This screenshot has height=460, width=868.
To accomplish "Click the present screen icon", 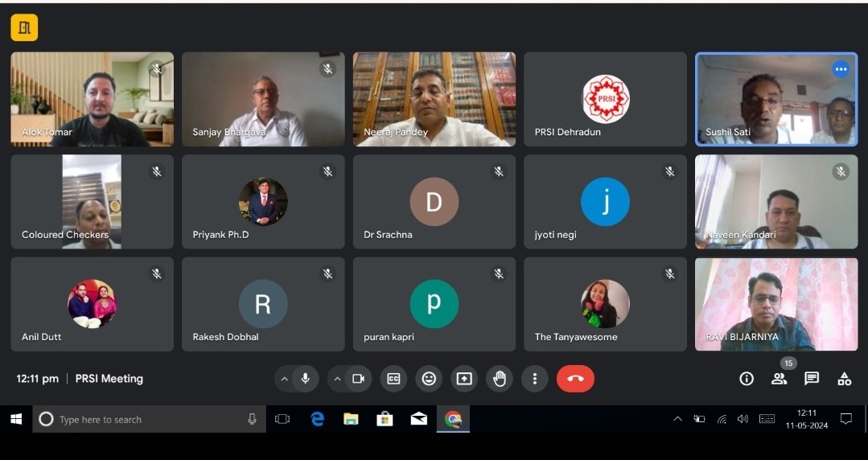I will point(464,379).
